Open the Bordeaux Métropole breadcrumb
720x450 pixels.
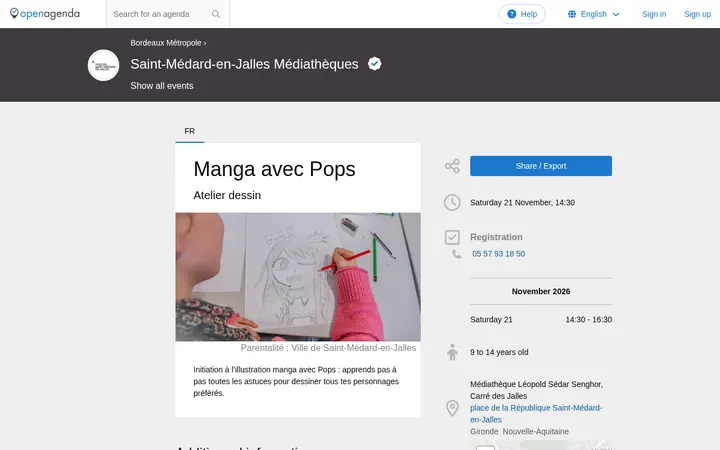click(x=166, y=43)
